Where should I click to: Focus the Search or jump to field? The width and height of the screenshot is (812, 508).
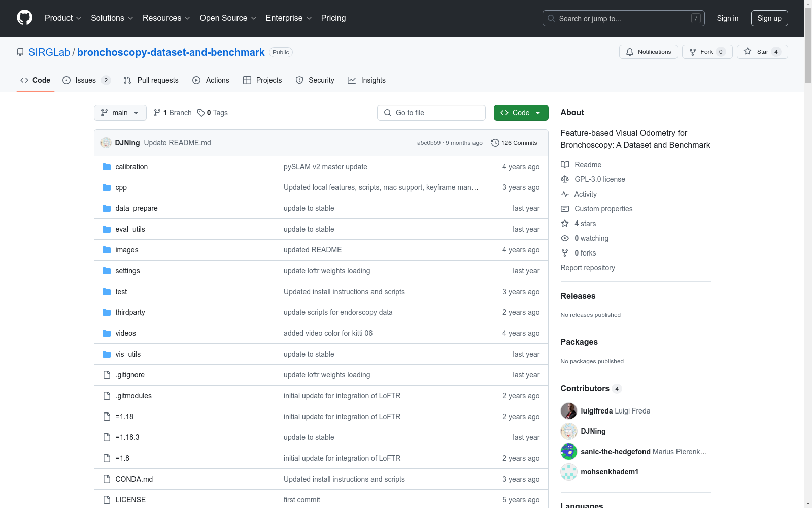pos(624,18)
